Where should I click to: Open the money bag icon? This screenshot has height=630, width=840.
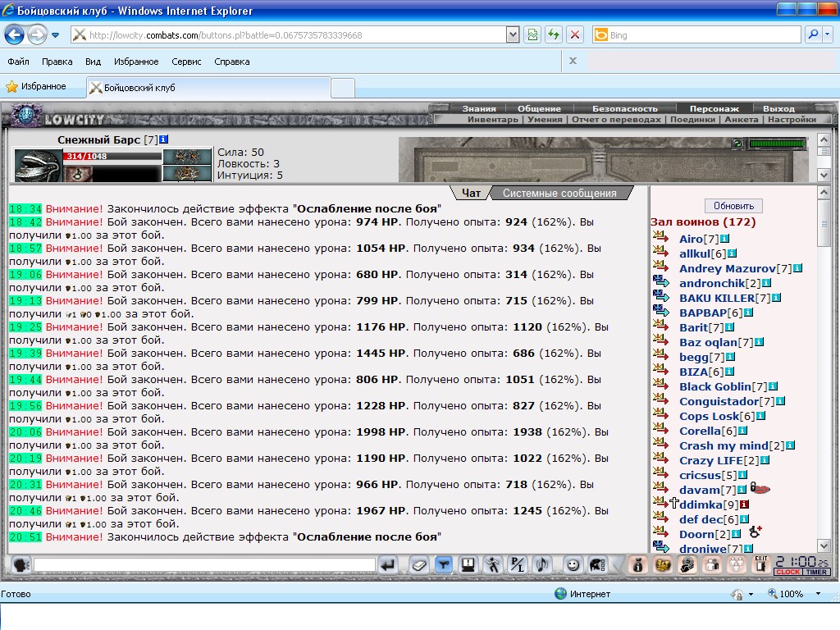(x=637, y=565)
